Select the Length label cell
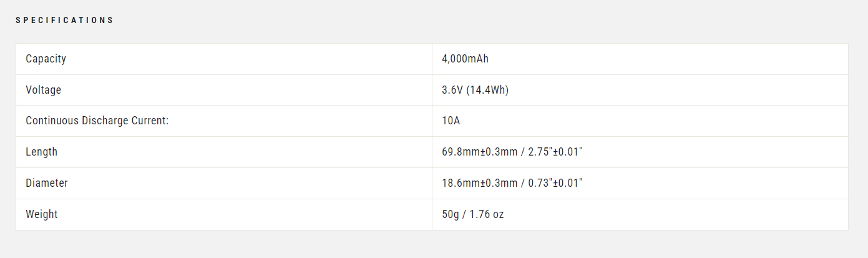Screen dimensions: 868x258 (224, 152)
